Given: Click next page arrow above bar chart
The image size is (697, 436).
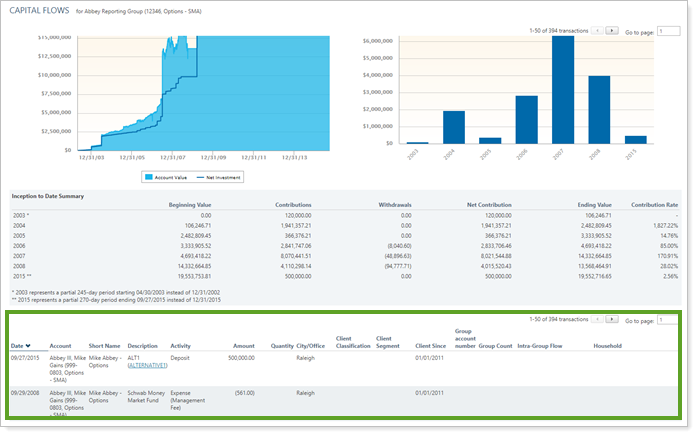Looking at the screenshot, I should (612, 31).
